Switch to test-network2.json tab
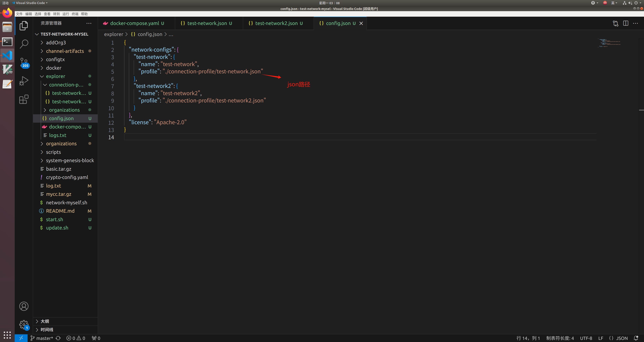 point(278,23)
